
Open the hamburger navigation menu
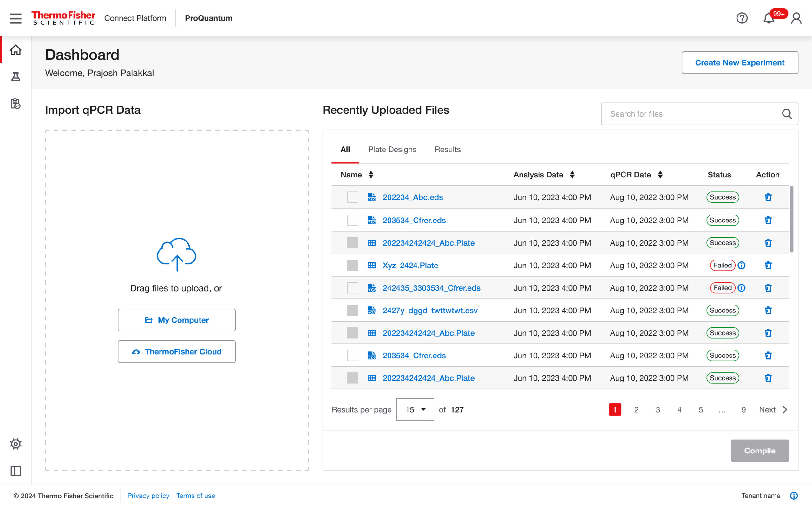pos(16,18)
